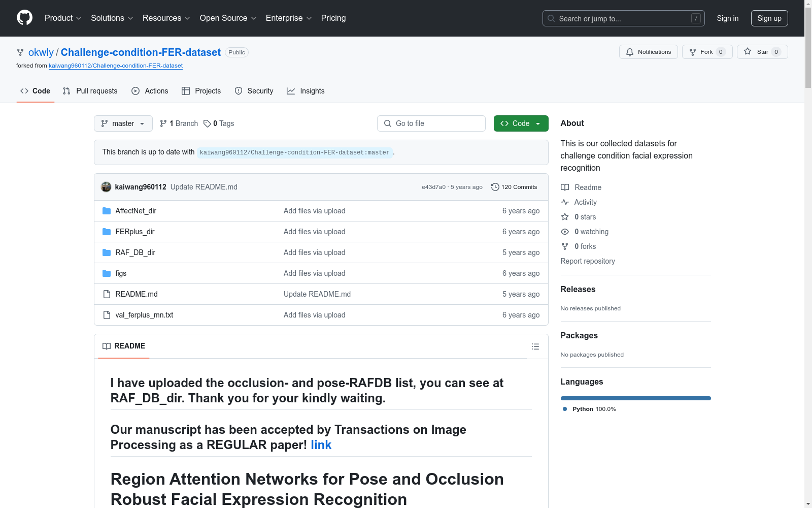Click the book icon beside Readme
This screenshot has width=812, height=508.
pos(565,187)
